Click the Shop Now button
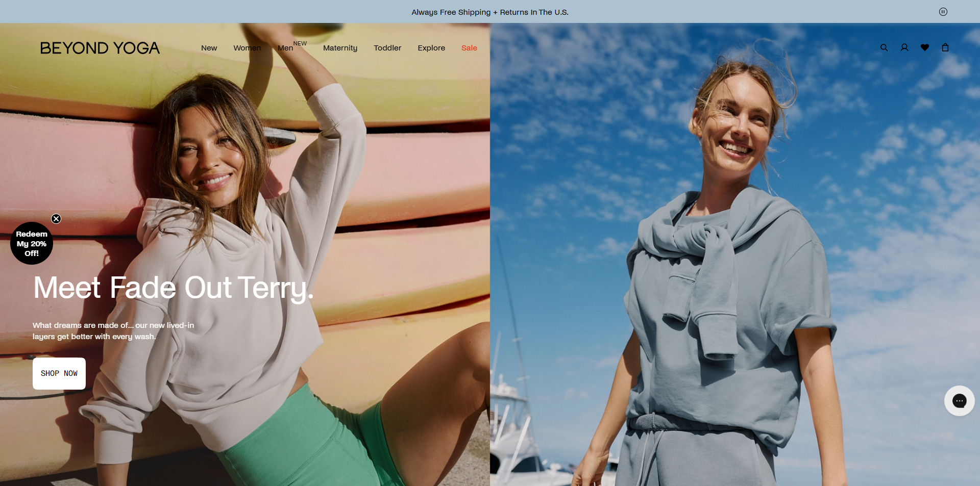This screenshot has height=486, width=980. 59,374
